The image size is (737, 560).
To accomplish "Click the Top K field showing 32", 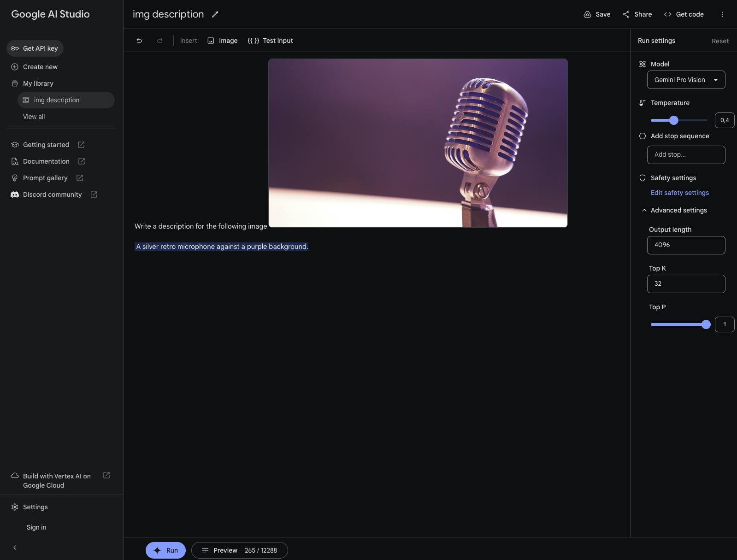I will pos(686,284).
